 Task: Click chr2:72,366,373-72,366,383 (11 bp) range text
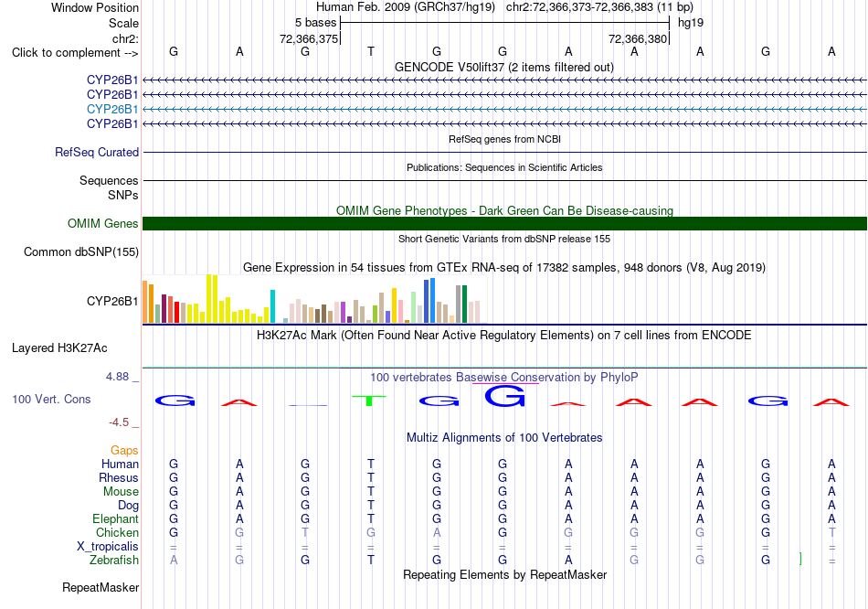pyautogui.click(x=599, y=7)
